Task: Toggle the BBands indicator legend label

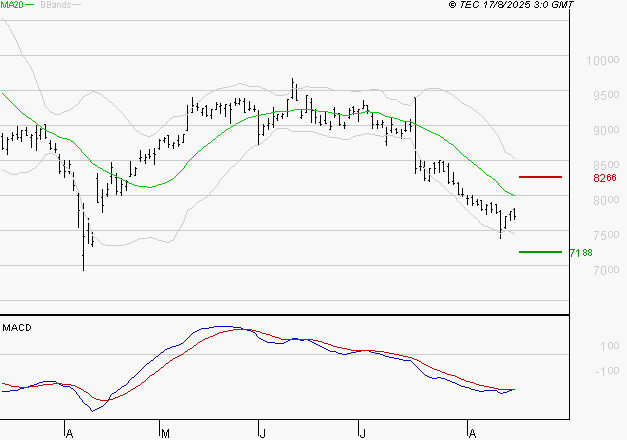Action: click(56, 6)
